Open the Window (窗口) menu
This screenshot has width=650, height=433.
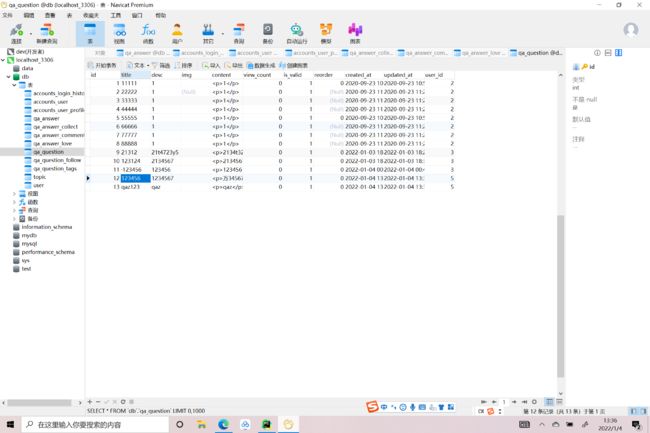click(137, 15)
